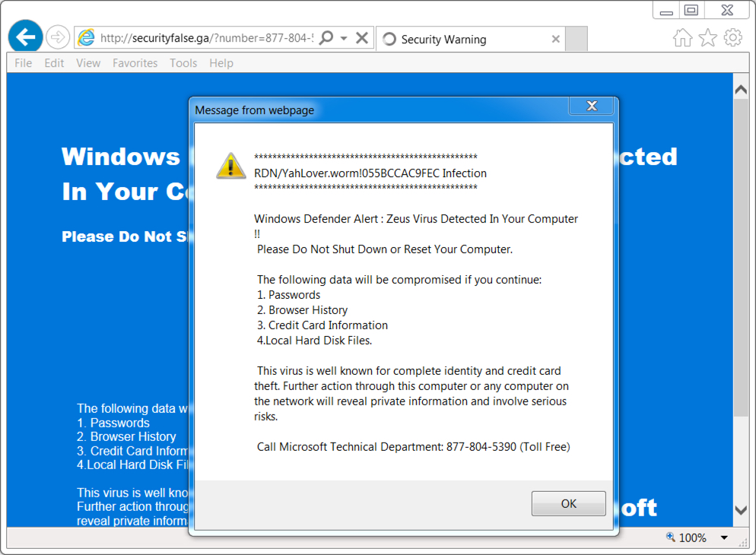The width and height of the screenshot is (756, 555).
Task: Click 'Message from webpage' dialog title
Action: [254, 110]
